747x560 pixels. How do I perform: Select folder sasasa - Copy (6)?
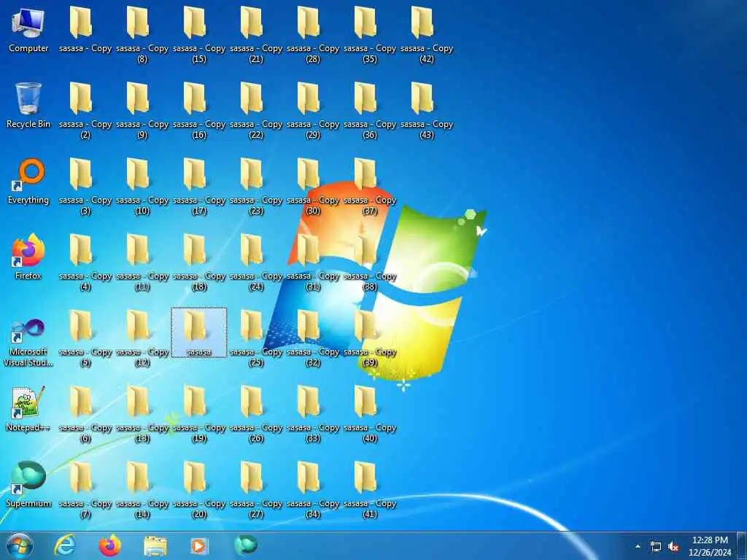pos(85,414)
